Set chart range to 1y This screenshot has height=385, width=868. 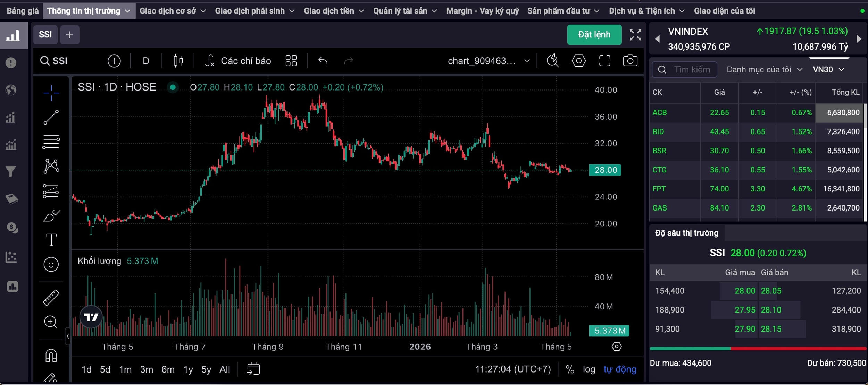point(188,369)
